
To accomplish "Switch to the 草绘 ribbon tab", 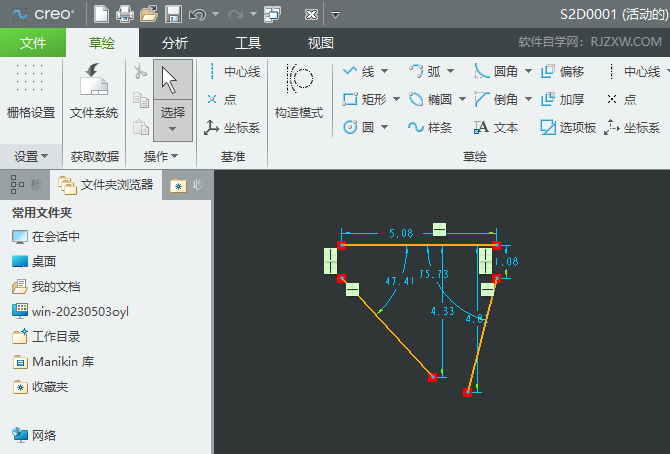I will pyautogui.click(x=102, y=43).
